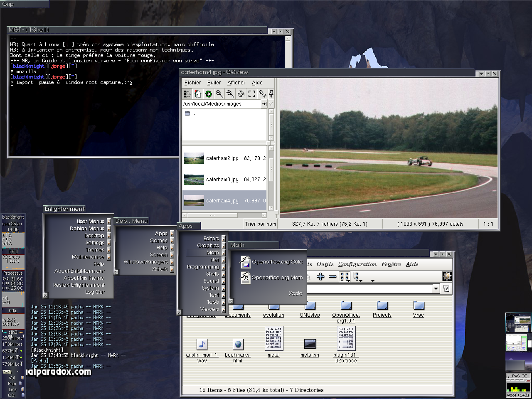The width and height of the screenshot is (532, 399).
Task: Open the Afficher menu in GQview
Action: [x=236, y=83]
